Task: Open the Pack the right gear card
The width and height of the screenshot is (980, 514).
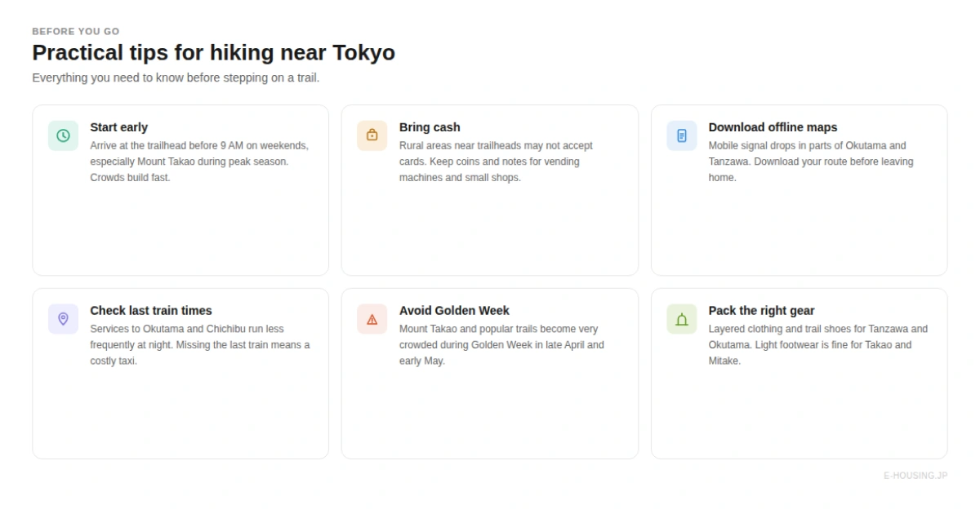Action: tap(798, 372)
